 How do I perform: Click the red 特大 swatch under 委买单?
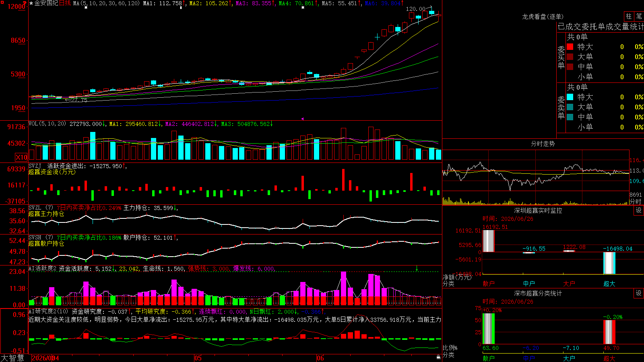(570, 47)
